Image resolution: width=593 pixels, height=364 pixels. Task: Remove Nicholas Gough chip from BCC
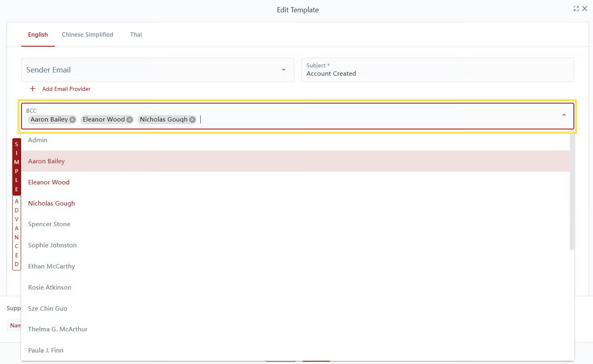(192, 119)
